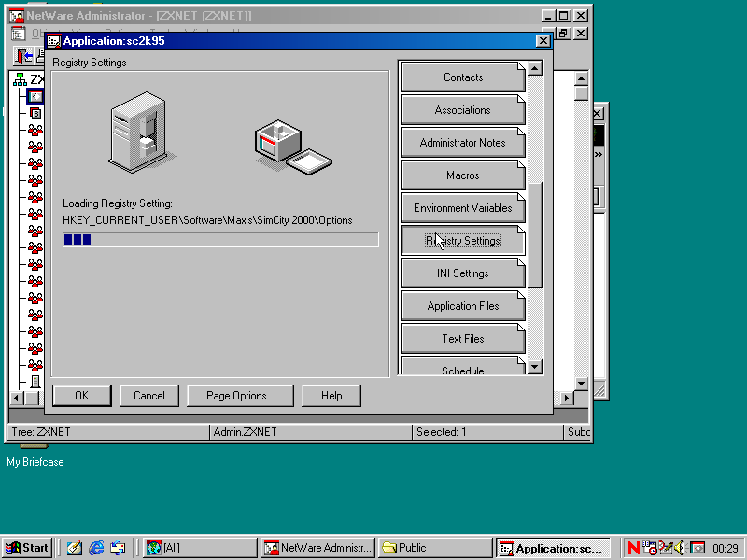Open the Start menu
This screenshot has width=747, height=560.
27,548
